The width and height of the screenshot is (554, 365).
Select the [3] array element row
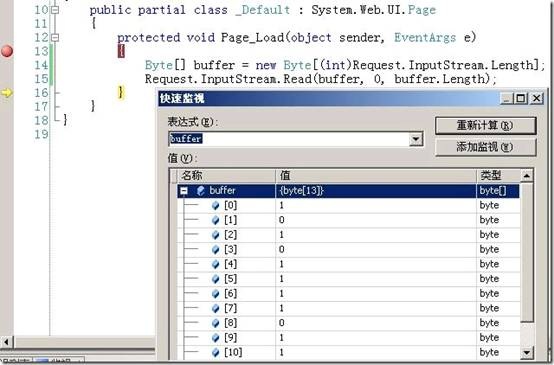coord(348,249)
